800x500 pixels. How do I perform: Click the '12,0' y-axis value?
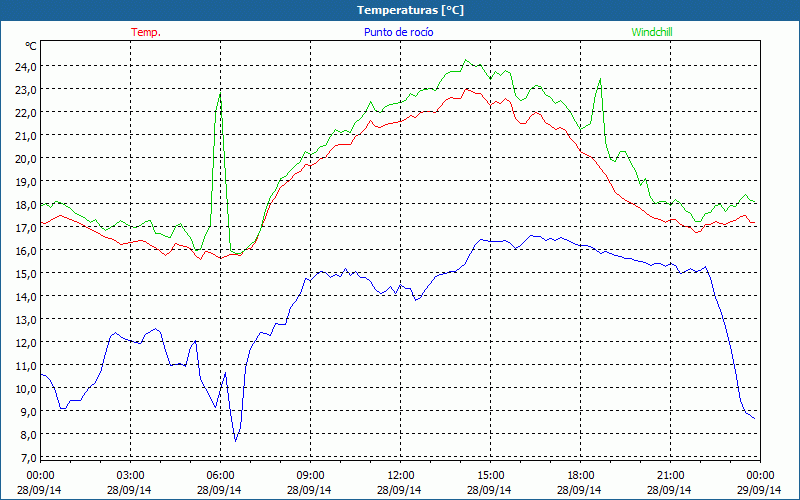coord(26,342)
